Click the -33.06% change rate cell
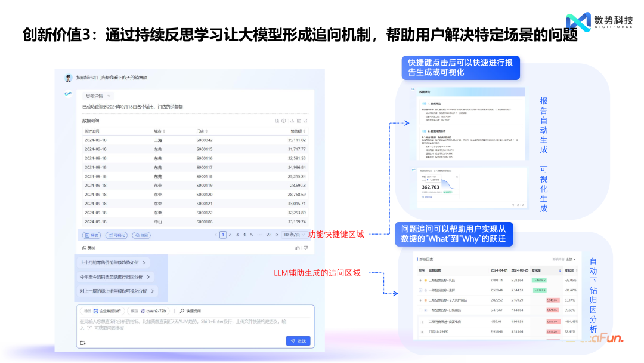The height and width of the screenshot is (363, 644). pyautogui.click(x=571, y=281)
